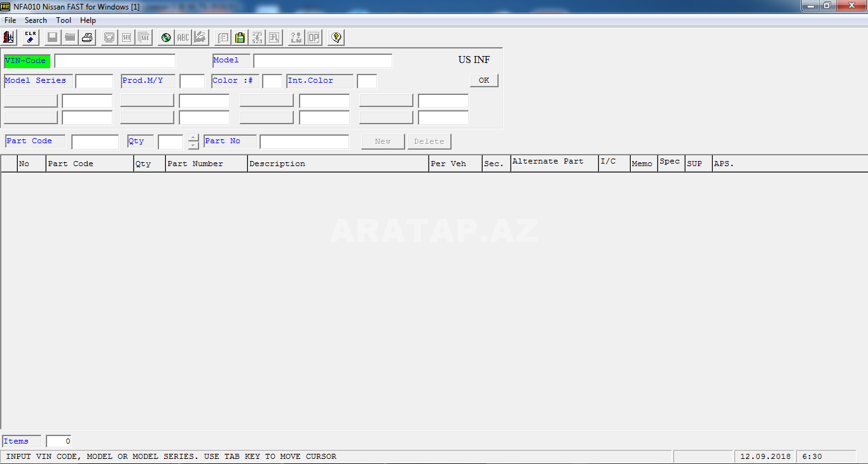Image resolution: width=868 pixels, height=464 pixels.
Task: Click the Sec. column header
Action: point(497,164)
